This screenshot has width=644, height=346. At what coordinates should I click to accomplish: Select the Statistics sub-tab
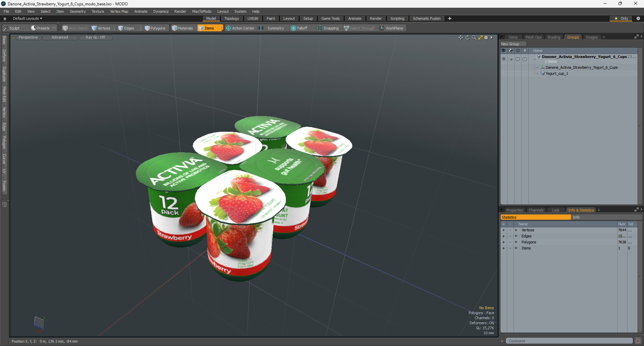[536, 217]
